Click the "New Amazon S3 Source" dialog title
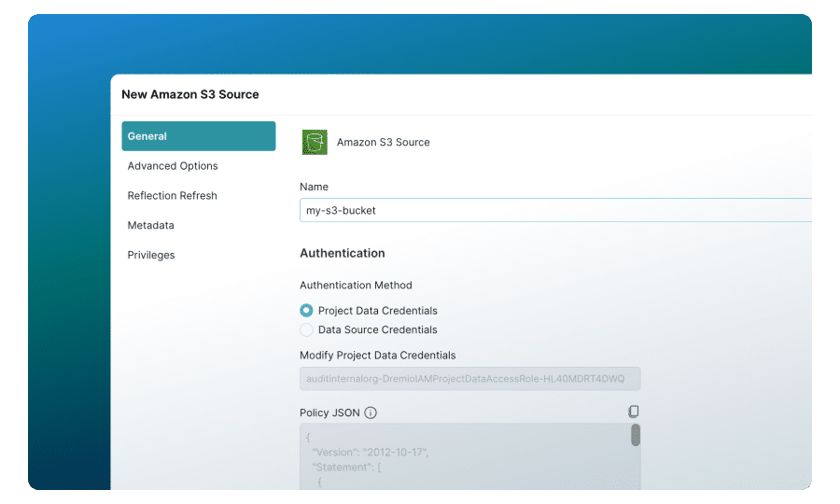The image size is (840, 504). 190,95
